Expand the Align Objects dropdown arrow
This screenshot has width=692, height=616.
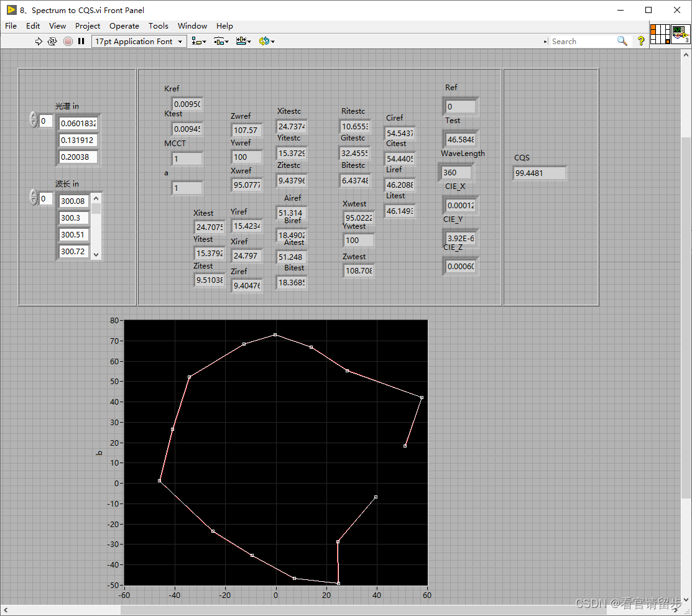click(x=204, y=41)
